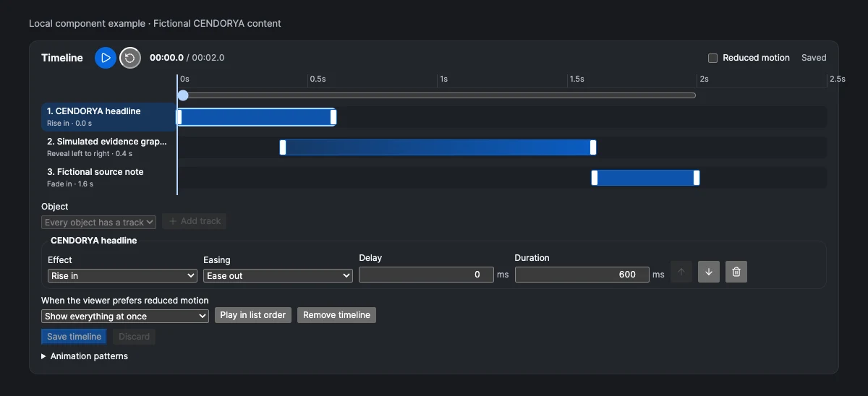Select the Simulated evidence graph track row
Screen dimensions: 868x396
coord(109,147)
